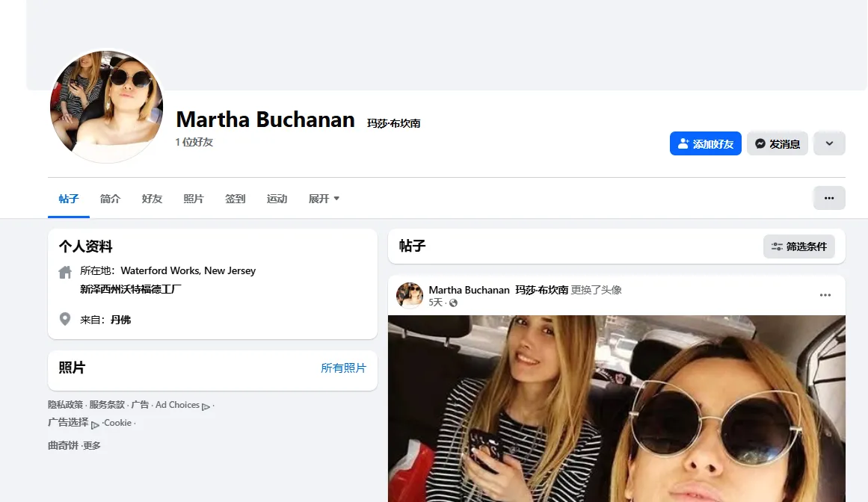
Task: Expand the chevron dropdown next to 发消息
Action: (x=829, y=143)
